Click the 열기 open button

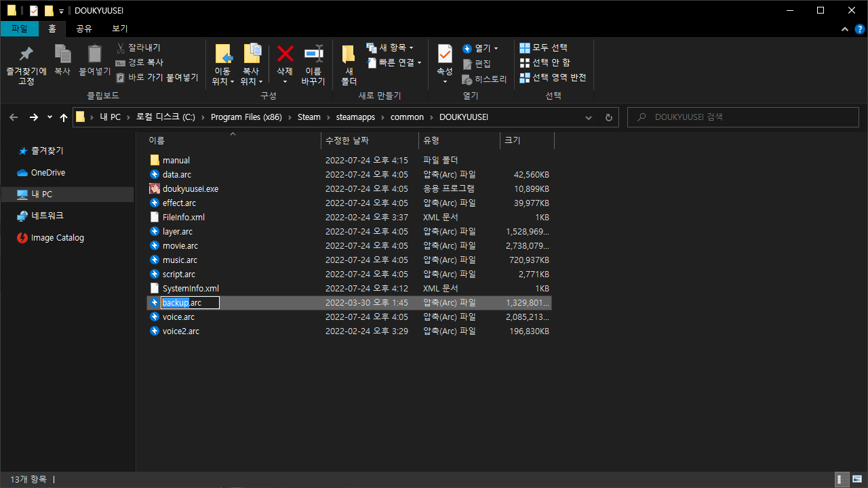click(480, 48)
